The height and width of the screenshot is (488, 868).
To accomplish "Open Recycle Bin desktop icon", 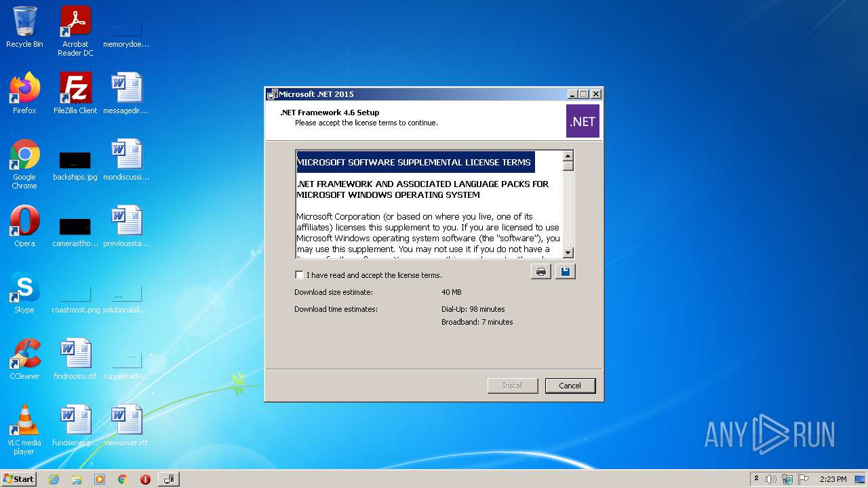I will tap(24, 28).
